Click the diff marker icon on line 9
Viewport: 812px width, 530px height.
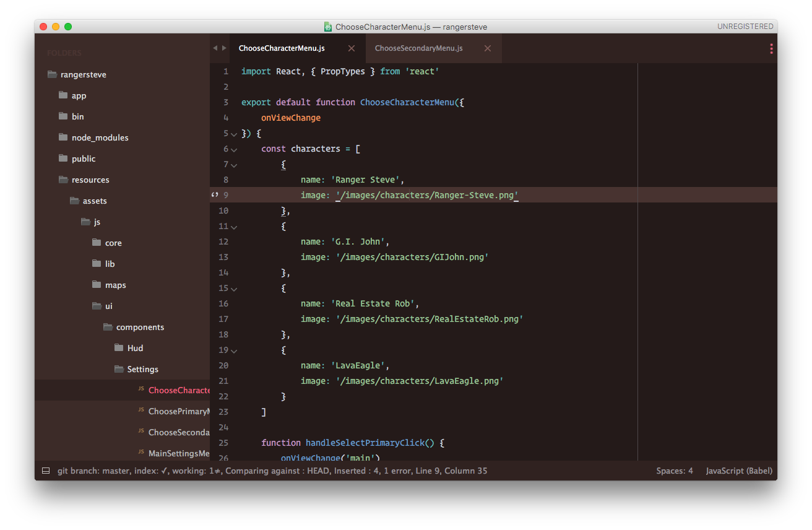(x=215, y=195)
